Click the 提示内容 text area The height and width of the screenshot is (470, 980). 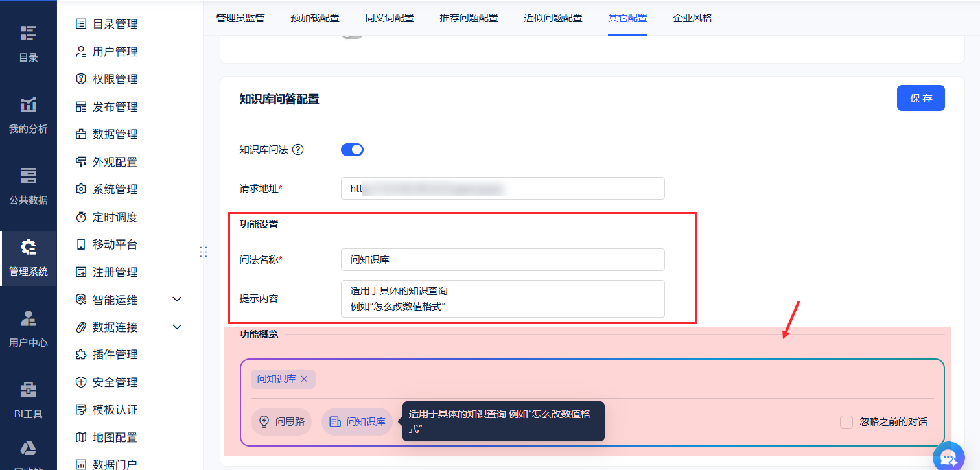pyautogui.click(x=503, y=299)
